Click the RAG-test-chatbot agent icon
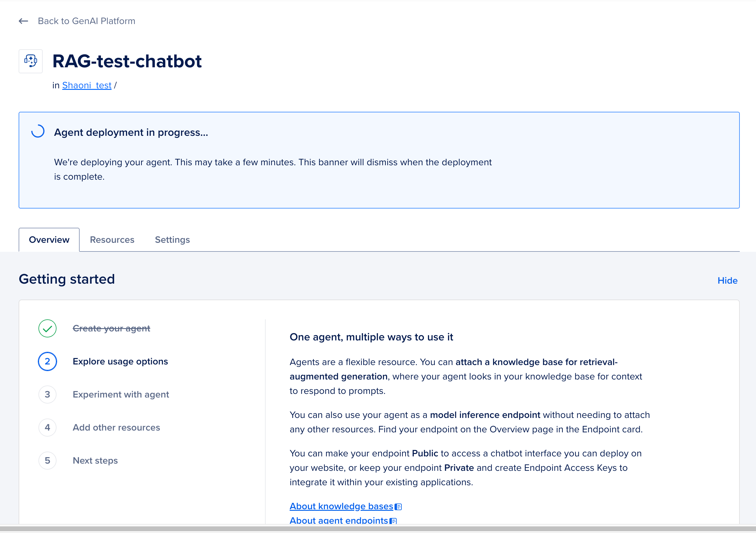The width and height of the screenshot is (756, 533). point(31,61)
